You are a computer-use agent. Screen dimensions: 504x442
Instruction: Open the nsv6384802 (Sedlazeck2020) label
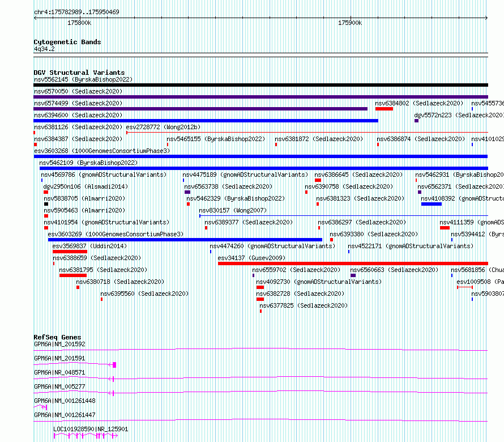tap(419, 103)
